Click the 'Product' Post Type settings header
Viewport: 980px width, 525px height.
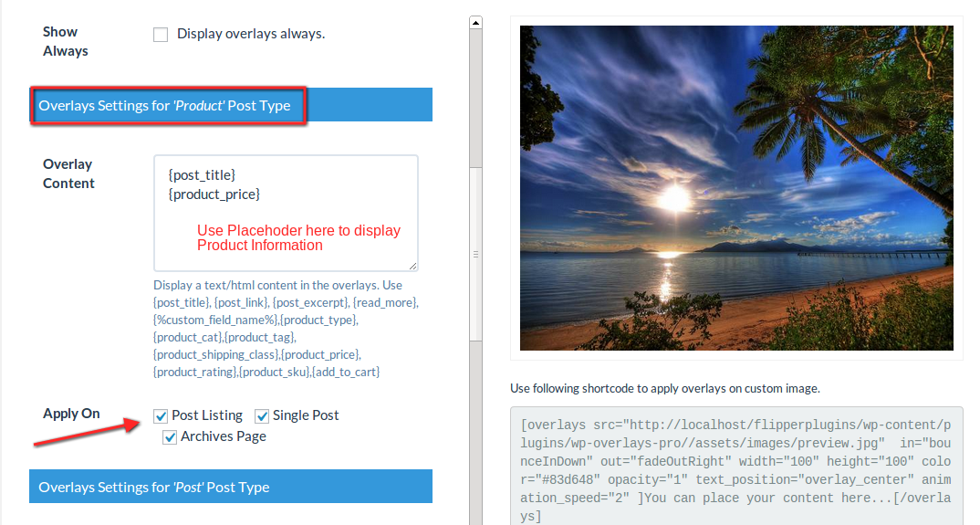(x=231, y=105)
